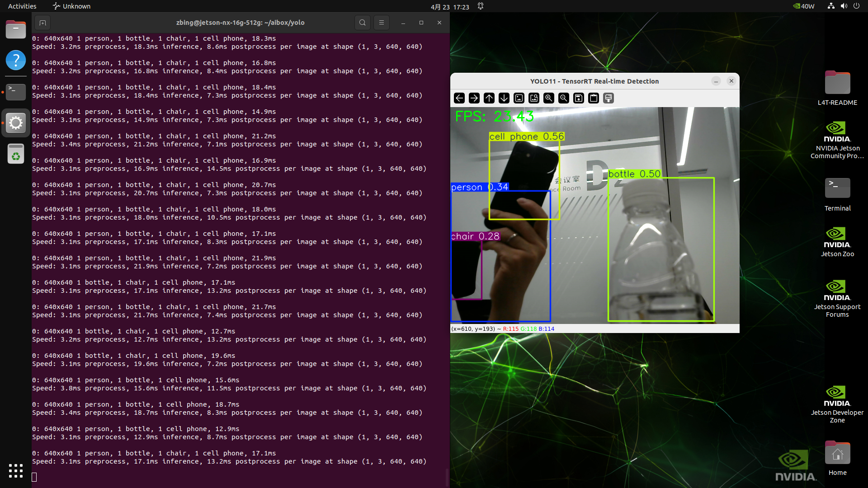The width and height of the screenshot is (868, 488).
Task: Click the pan left arrow in detection toolbar
Action: (x=459, y=98)
